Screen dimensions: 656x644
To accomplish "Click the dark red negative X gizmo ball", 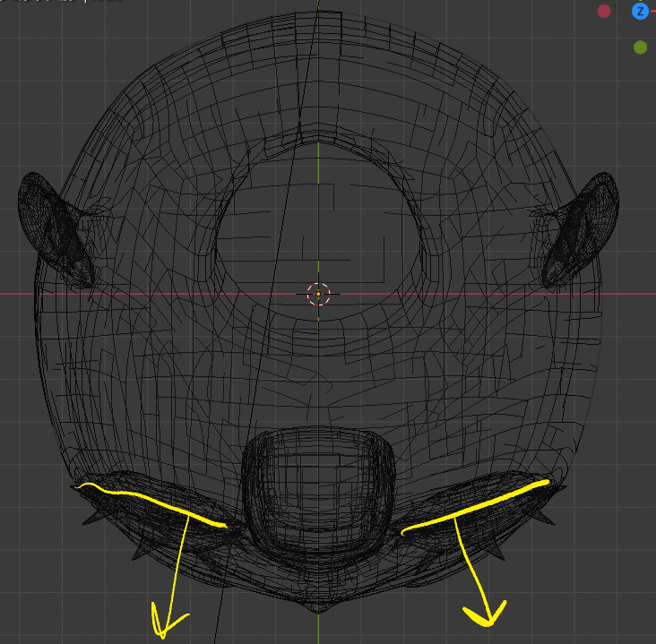I will [604, 12].
